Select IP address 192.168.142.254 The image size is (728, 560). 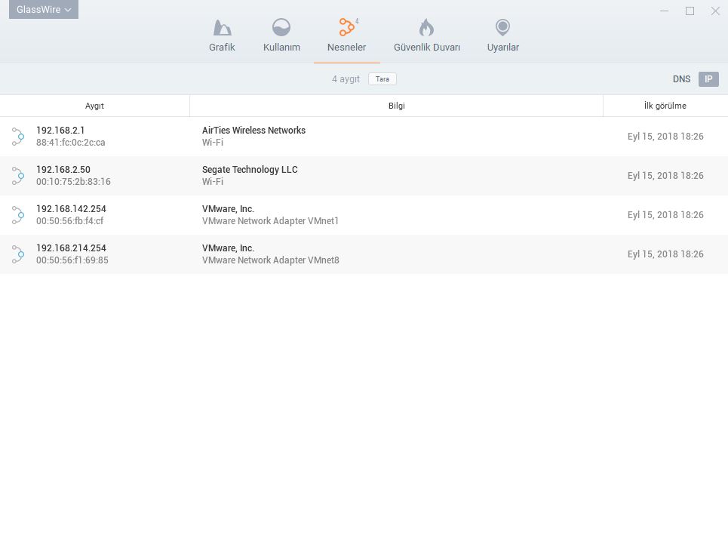point(71,209)
